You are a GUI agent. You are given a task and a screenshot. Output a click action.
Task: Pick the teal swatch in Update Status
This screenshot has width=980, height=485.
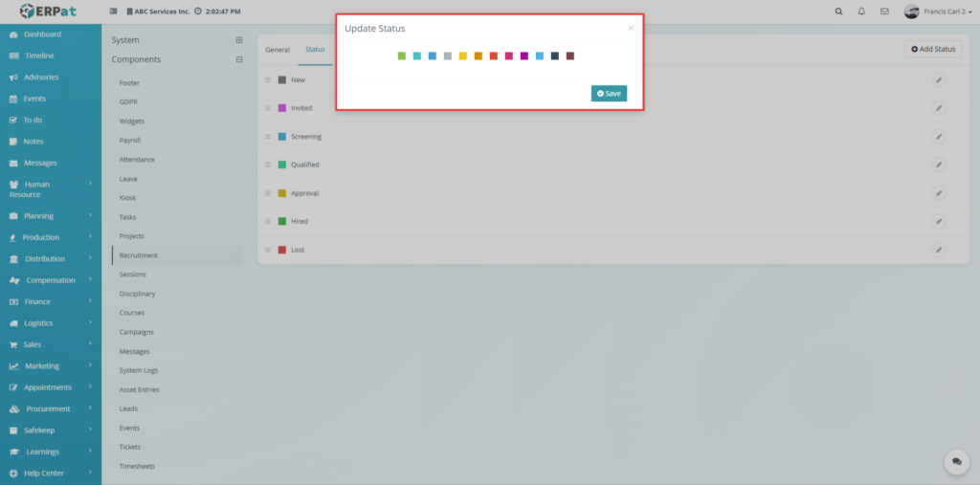point(417,56)
